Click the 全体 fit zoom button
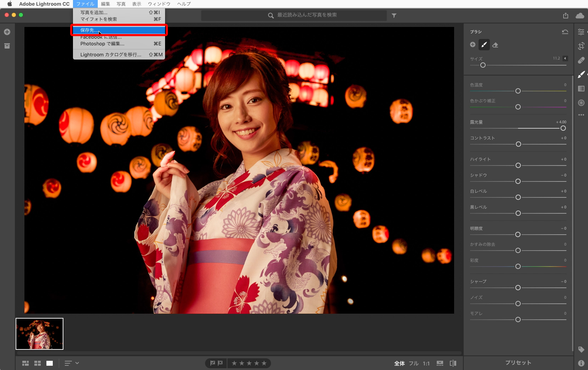 tap(400, 363)
